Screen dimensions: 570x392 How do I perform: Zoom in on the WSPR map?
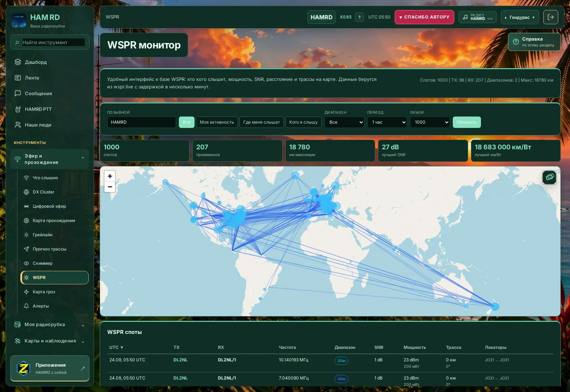(x=110, y=176)
